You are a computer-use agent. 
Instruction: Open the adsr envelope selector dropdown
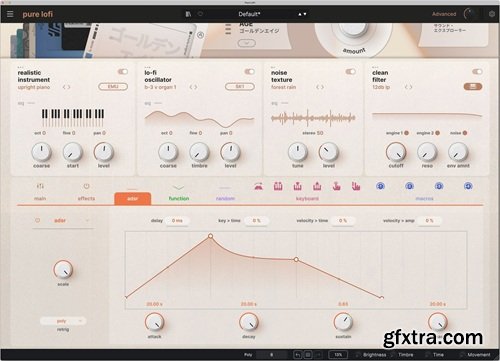[x=63, y=221]
